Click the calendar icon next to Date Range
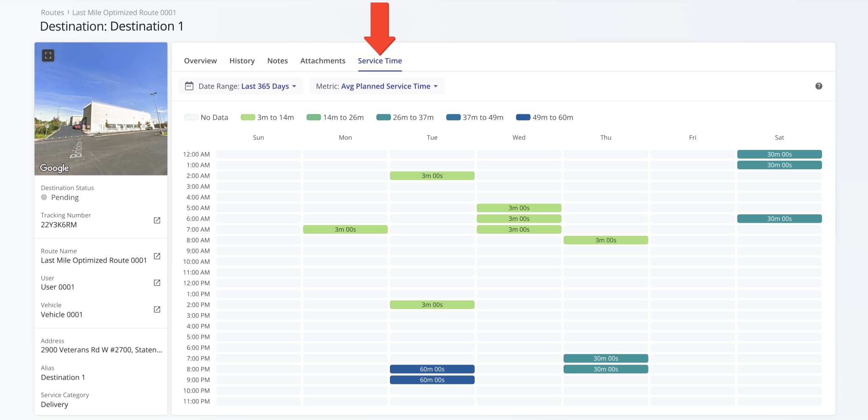The image size is (868, 420). click(x=189, y=86)
